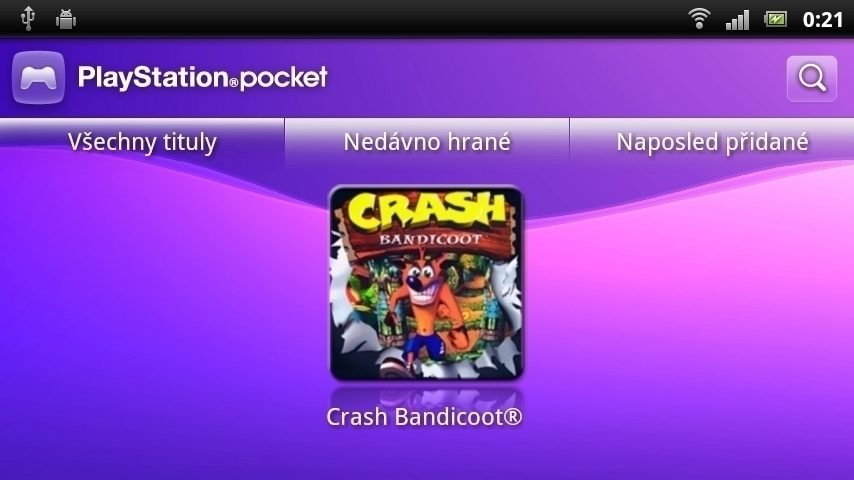Click the BANDICOOT wooden sign on cover
Viewport: 854px width, 480px height.
pyautogui.click(x=430, y=239)
